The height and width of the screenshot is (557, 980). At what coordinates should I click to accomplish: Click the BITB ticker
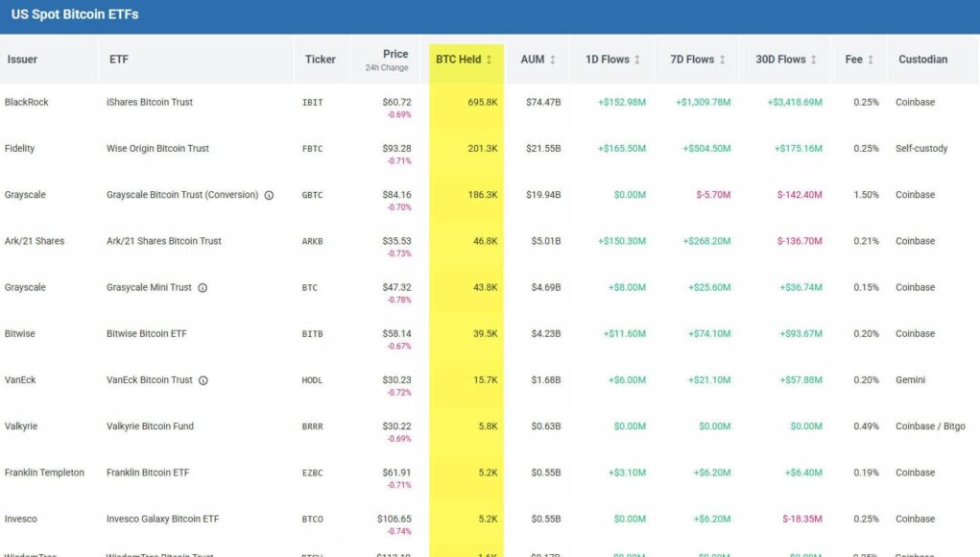tap(313, 334)
